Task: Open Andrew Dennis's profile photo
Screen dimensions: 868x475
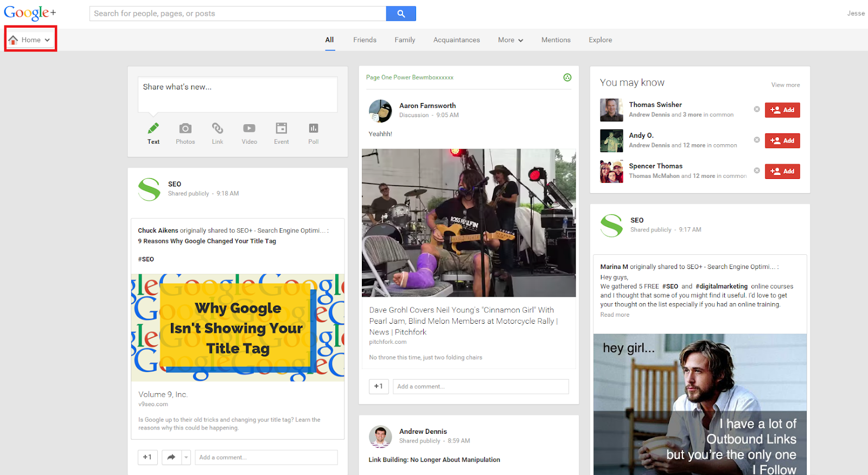Action: pyautogui.click(x=380, y=437)
